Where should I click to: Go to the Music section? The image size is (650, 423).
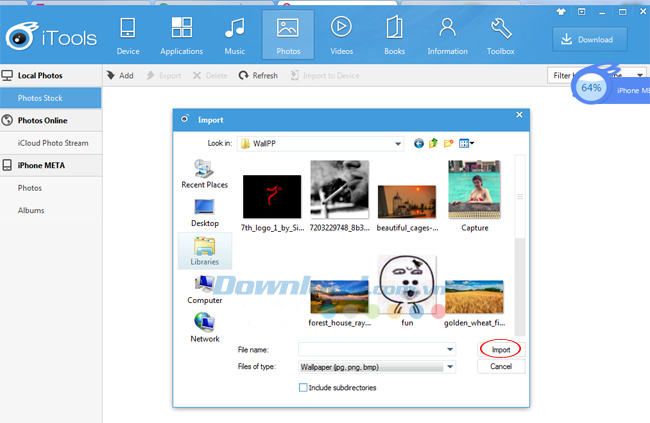(x=234, y=35)
